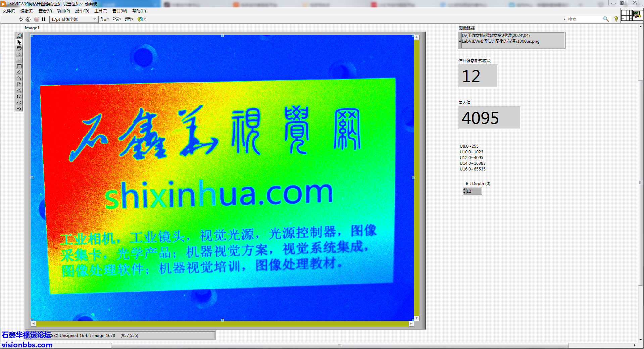Open the 文件(F) menu
Screen dimensions: 644x349
coord(9,11)
